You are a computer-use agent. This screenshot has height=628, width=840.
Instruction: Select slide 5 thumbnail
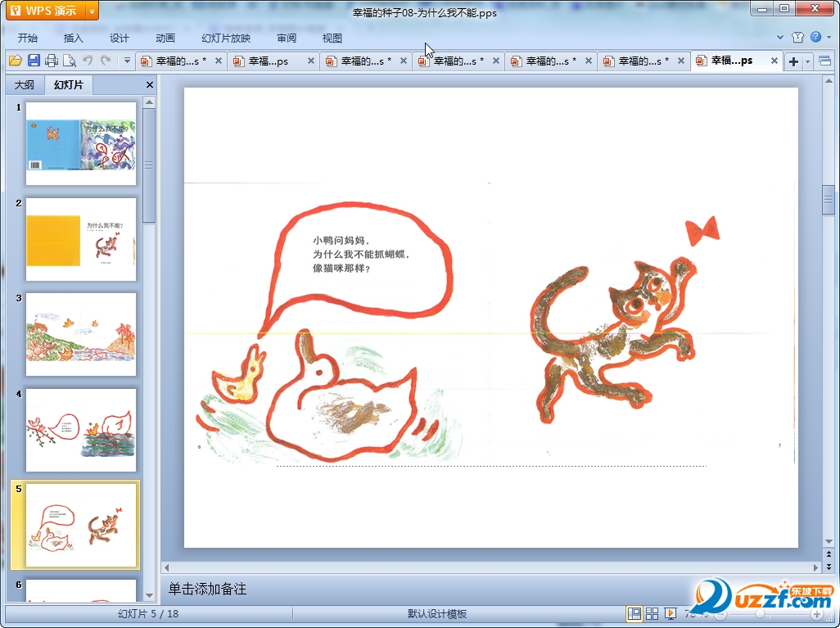[81, 525]
